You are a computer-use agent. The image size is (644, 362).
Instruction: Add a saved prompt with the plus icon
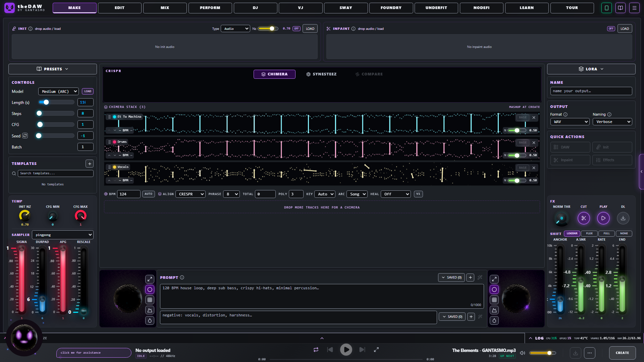[471, 278]
